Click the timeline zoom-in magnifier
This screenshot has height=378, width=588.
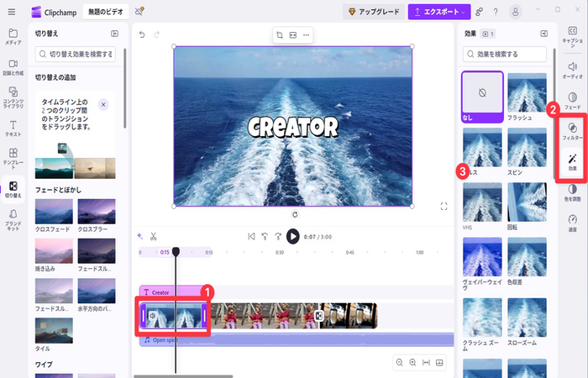click(x=412, y=362)
